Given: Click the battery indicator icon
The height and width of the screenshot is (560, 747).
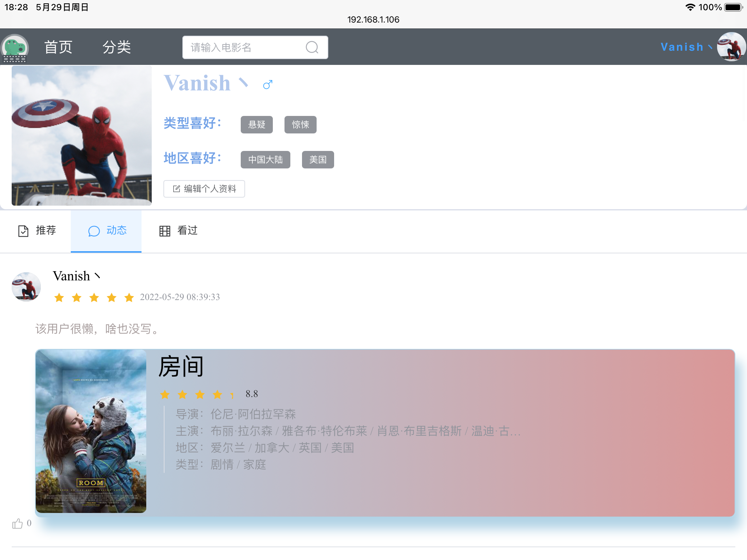Looking at the screenshot, I should 734,7.
